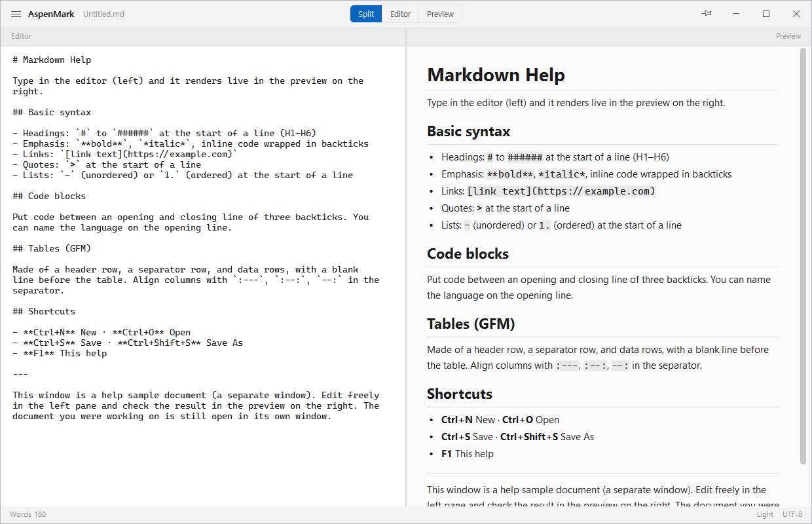
Task: Click the AspenMark app title
Action: click(51, 14)
